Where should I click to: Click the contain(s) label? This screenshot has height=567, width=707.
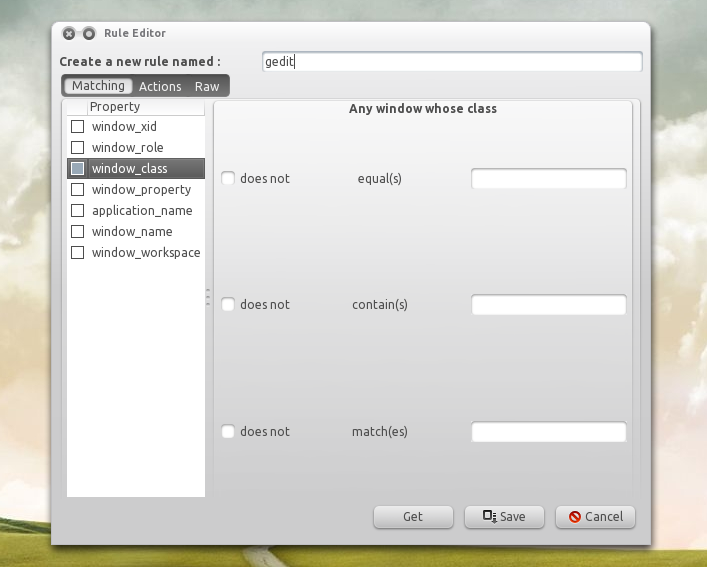pos(380,305)
